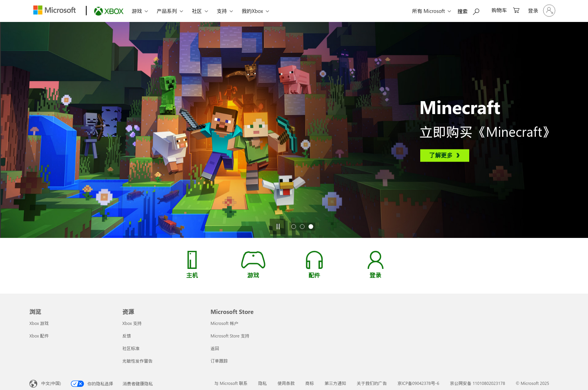Click the 立即购买《Minecraft》 subtitle
Viewport: 588px width, 390px height.
[x=485, y=132]
